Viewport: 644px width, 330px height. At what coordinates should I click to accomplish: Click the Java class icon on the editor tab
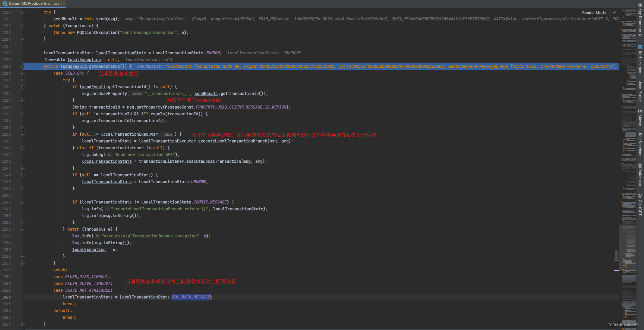click(5, 3)
